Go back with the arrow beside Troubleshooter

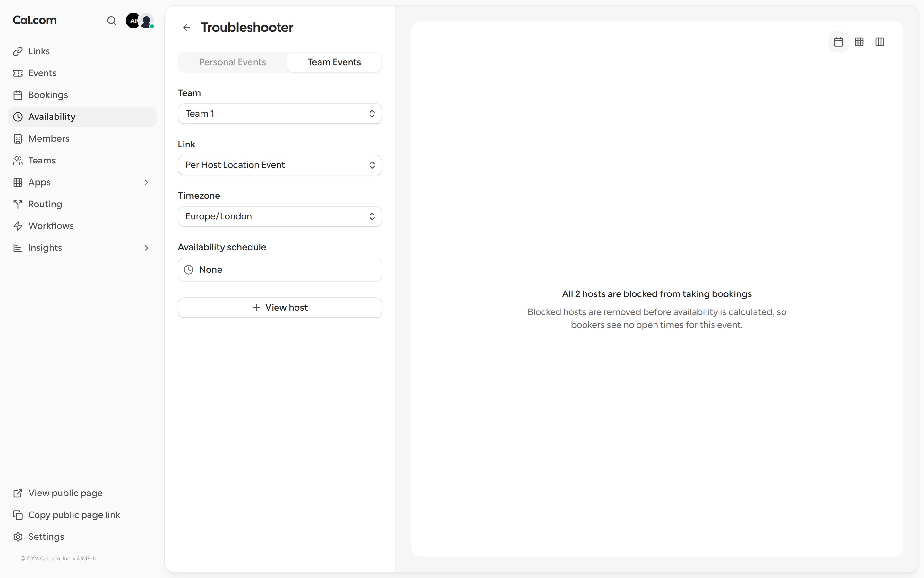[186, 28]
